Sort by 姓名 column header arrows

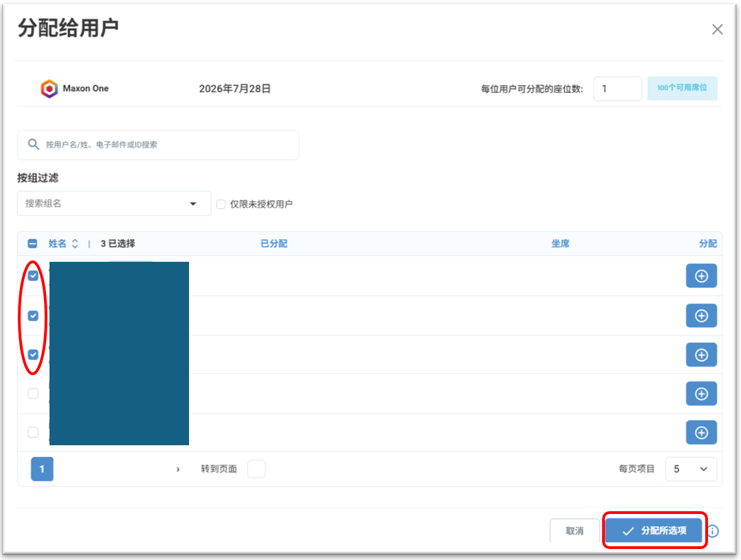(75, 243)
